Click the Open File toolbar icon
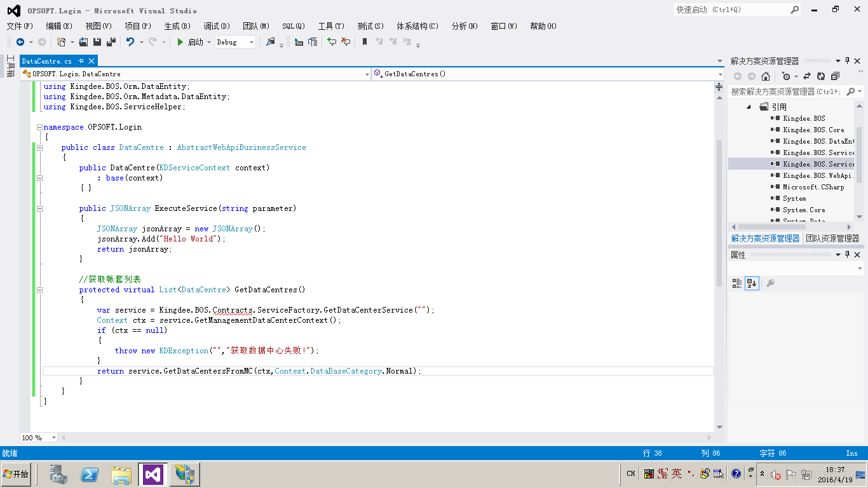 click(84, 42)
